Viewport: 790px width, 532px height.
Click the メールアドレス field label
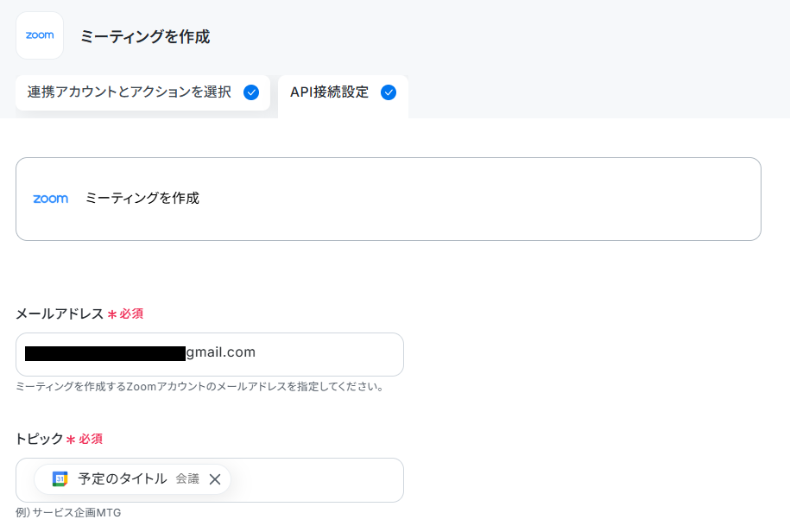60,313
